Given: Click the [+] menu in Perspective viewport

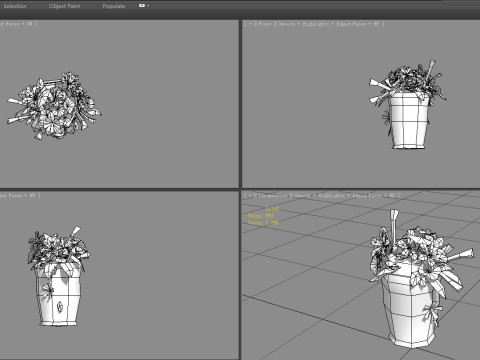Looking at the screenshot, I should coord(250,196).
